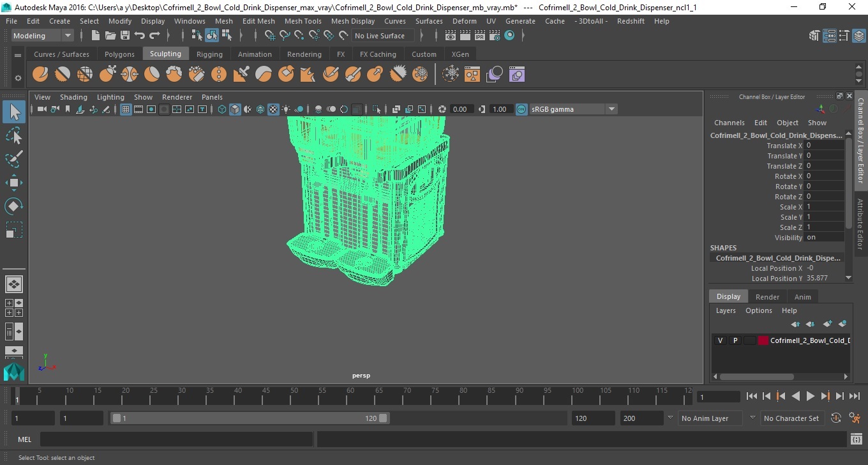Click the playback range slider bar

(x=250, y=418)
